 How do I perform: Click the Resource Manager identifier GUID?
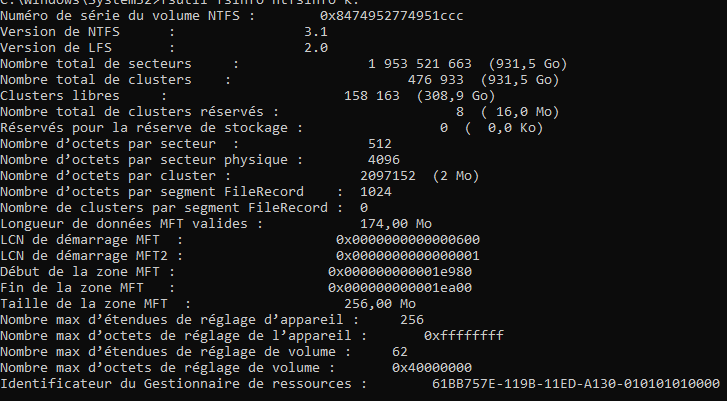pos(575,384)
